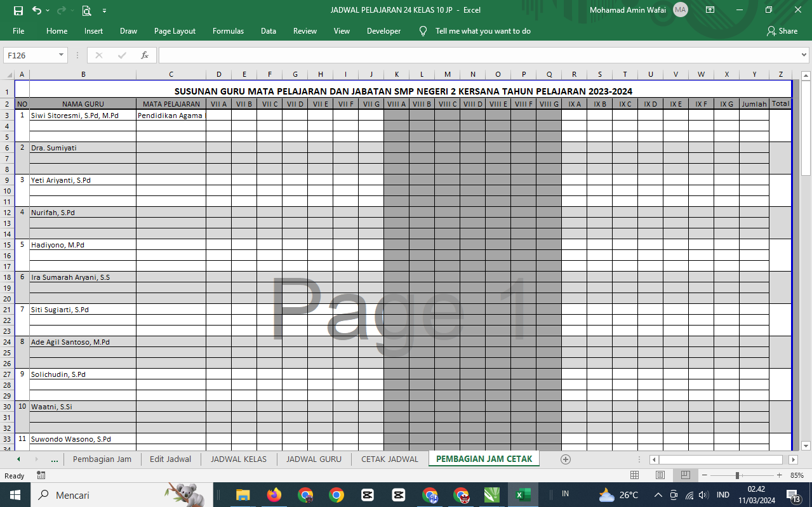Open the Ribbon Display Options icon
Image resolution: width=812 pixels, height=507 pixels.
tap(710, 10)
